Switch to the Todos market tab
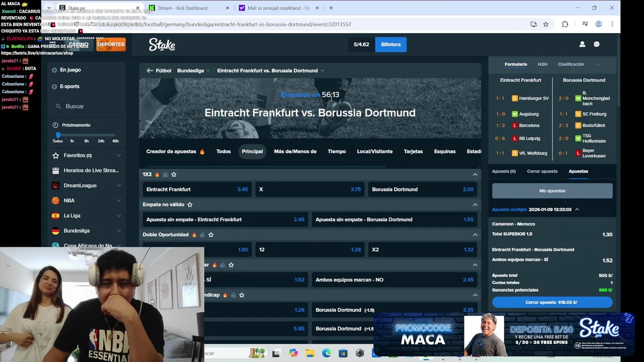644x362 pixels. (x=223, y=151)
